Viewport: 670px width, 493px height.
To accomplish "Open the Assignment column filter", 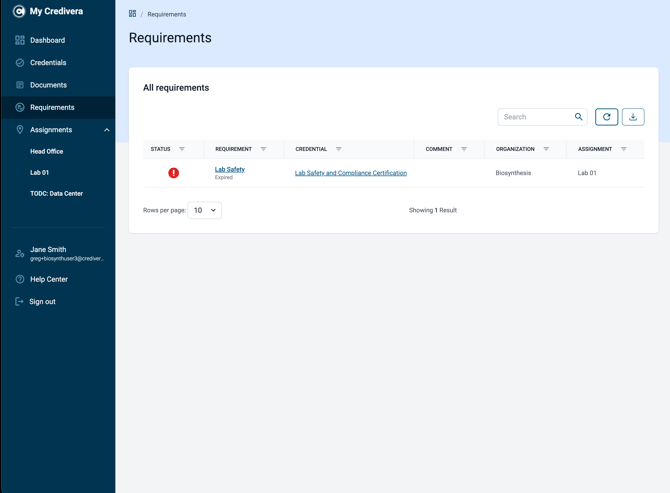I will 624,149.
